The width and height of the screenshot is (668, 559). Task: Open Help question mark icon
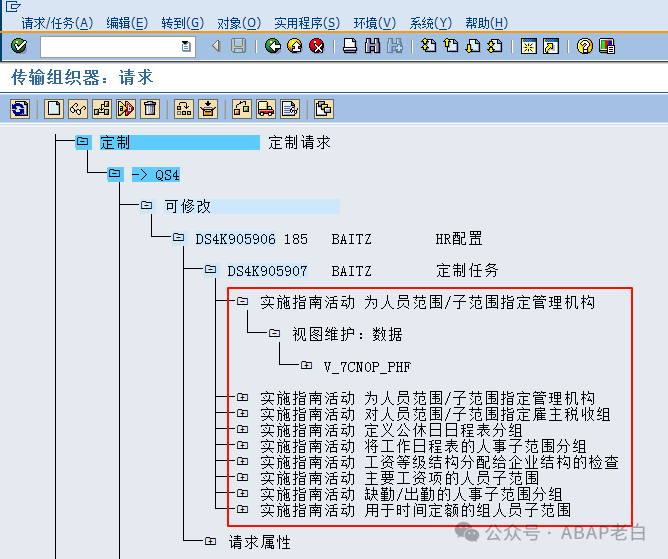[584, 46]
